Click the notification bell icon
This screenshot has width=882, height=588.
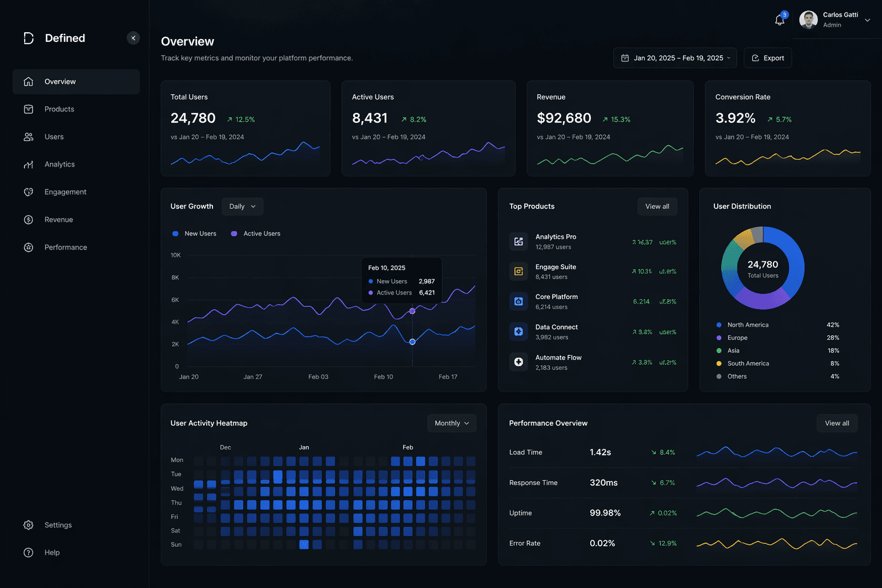click(x=779, y=20)
